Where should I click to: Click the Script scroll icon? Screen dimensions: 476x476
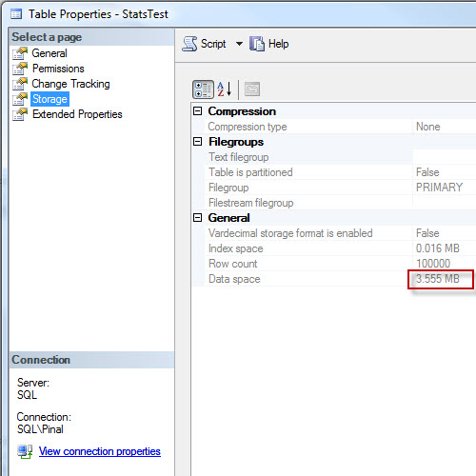pos(189,44)
